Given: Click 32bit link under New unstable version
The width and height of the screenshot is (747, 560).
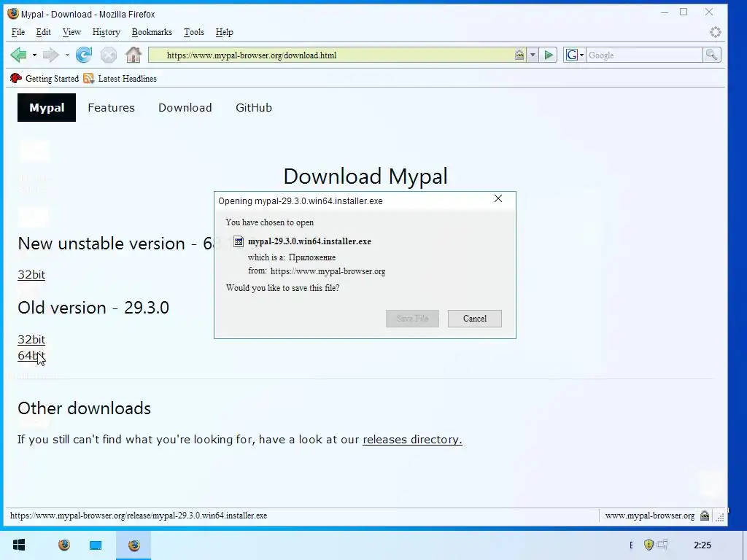Looking at the screenshot, I should point(31,275).
